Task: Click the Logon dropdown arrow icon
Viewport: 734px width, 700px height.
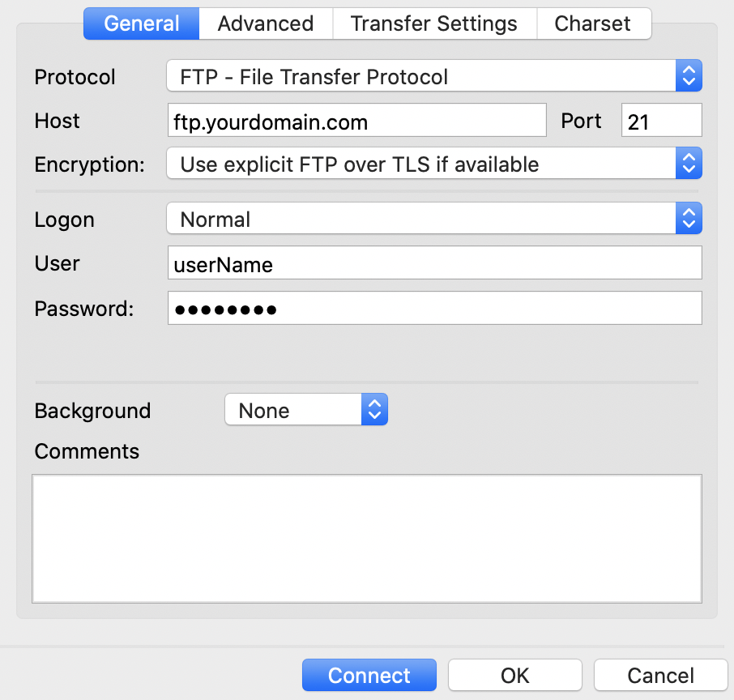Action: tap(689, 218)
